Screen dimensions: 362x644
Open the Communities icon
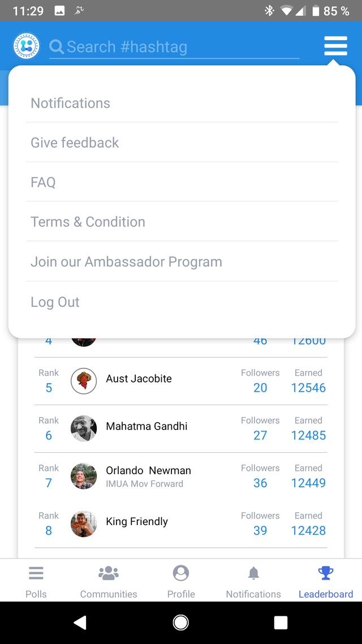108,573
